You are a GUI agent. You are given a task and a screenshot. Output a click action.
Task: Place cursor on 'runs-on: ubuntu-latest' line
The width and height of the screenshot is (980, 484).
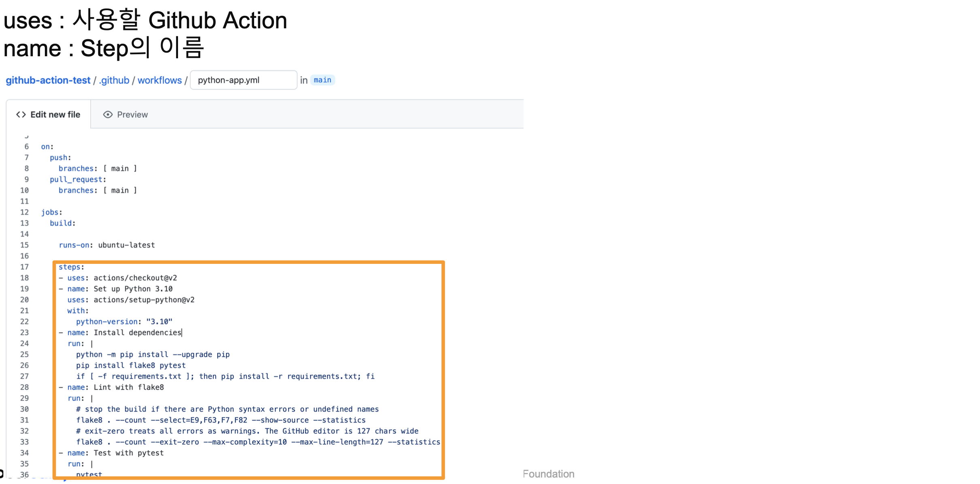tap(107, 245)
